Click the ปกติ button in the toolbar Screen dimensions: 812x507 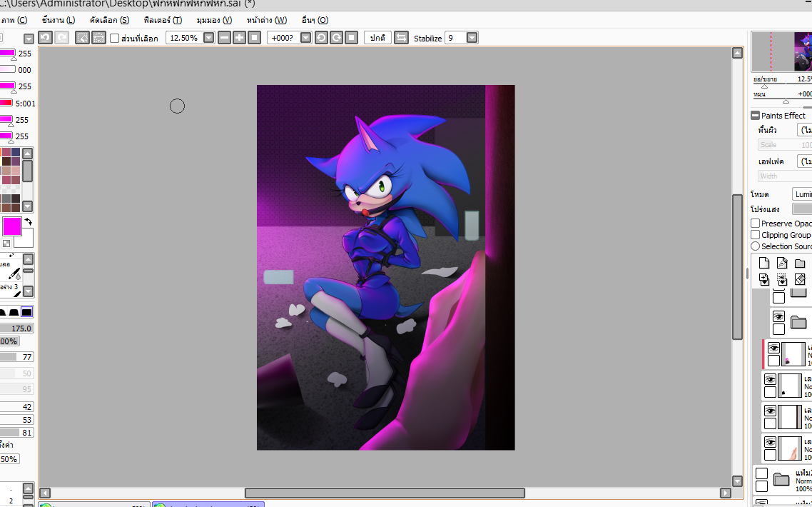coord(377,38)
